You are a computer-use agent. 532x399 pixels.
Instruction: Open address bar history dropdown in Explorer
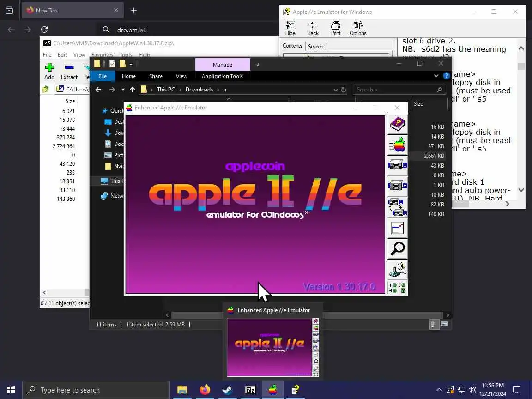336,90
